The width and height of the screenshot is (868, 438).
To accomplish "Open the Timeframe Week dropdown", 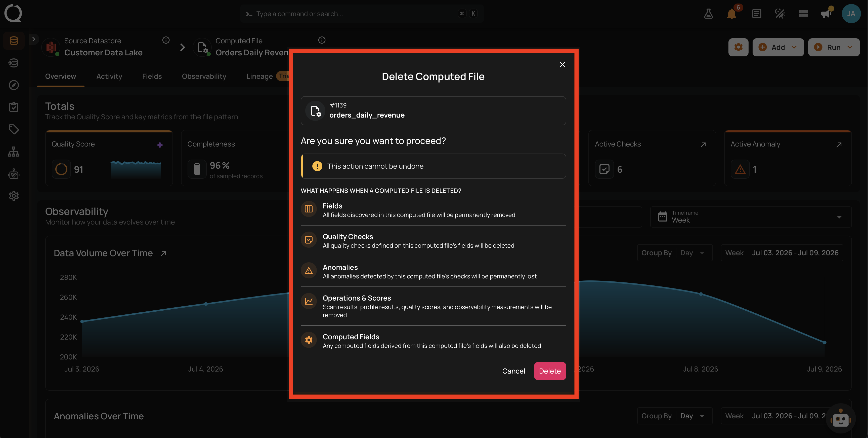I will coord(750,217).
